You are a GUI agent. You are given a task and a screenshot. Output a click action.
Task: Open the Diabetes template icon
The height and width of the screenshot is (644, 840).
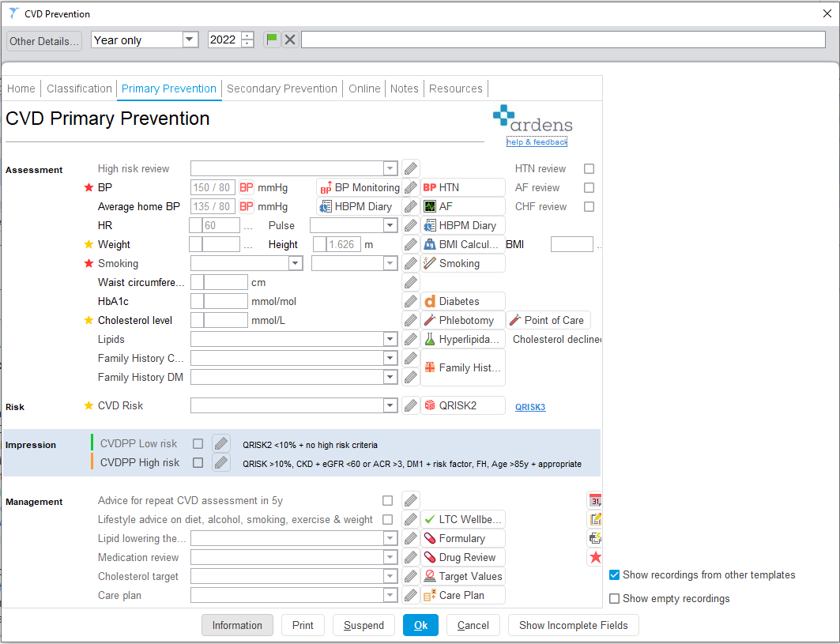click(x=462, y=301)
